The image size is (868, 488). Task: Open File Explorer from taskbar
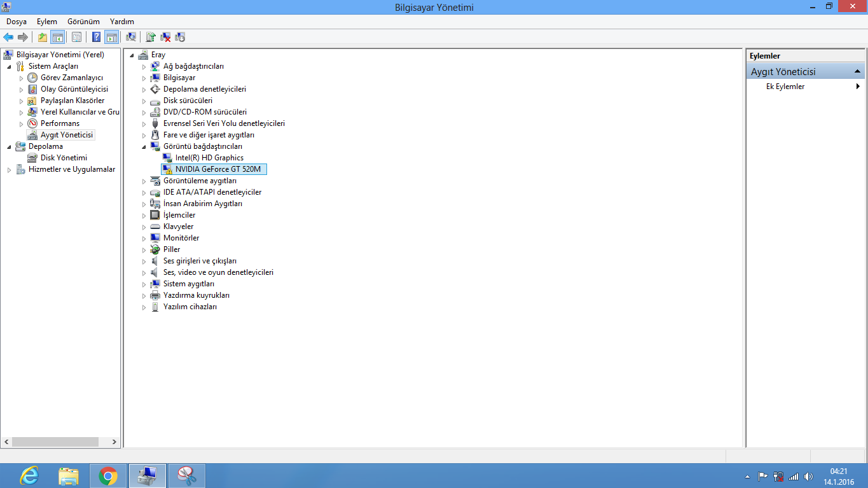69,476
